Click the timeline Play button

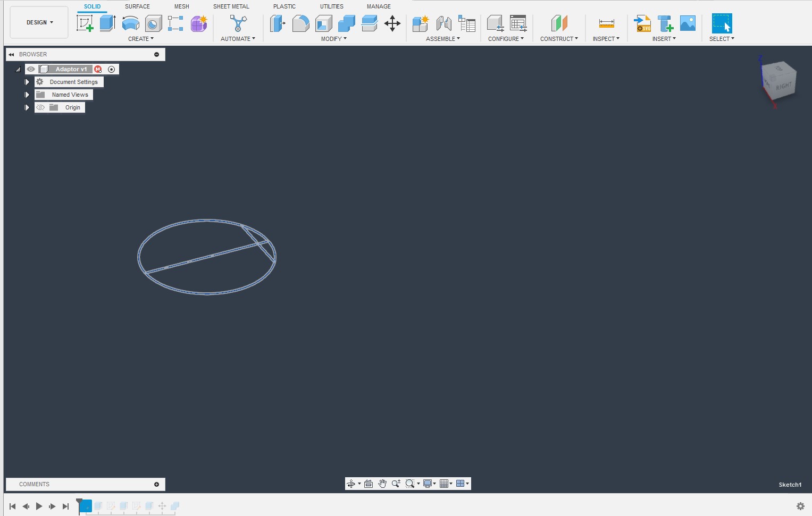pyautogui.click(x=39, y=506)
